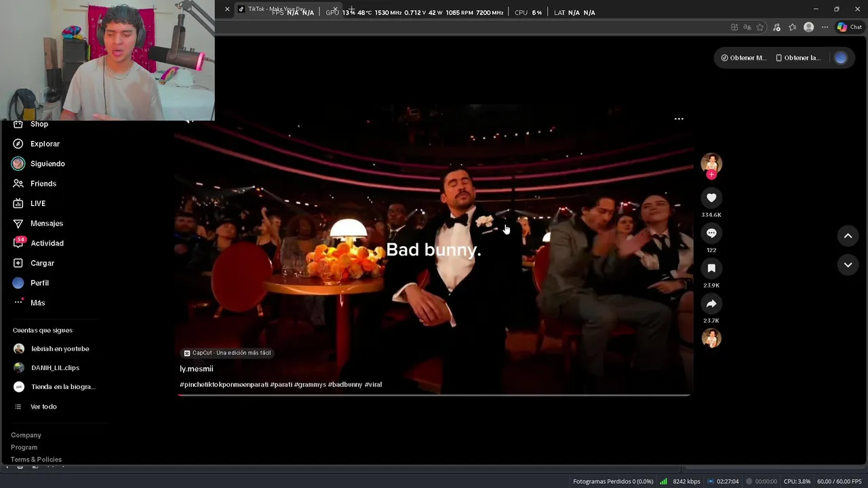Like the video with the heart icon
The image size is (868, 488).
[711, 198]
